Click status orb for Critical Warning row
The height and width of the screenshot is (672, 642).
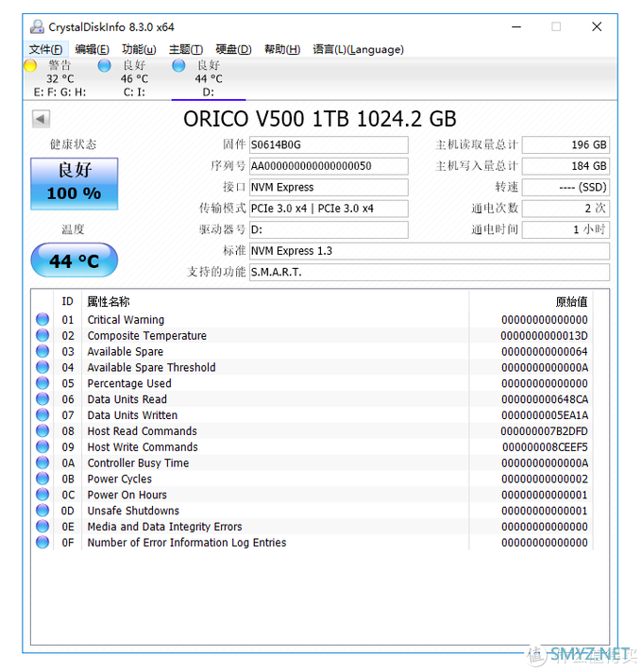[42, 319]
